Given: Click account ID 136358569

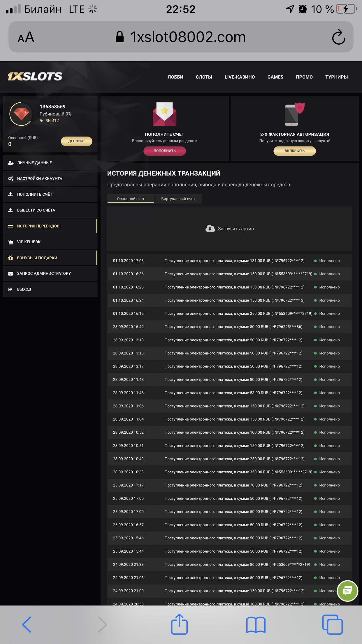Looking at the screenshot, I should [x=52, y=107].
